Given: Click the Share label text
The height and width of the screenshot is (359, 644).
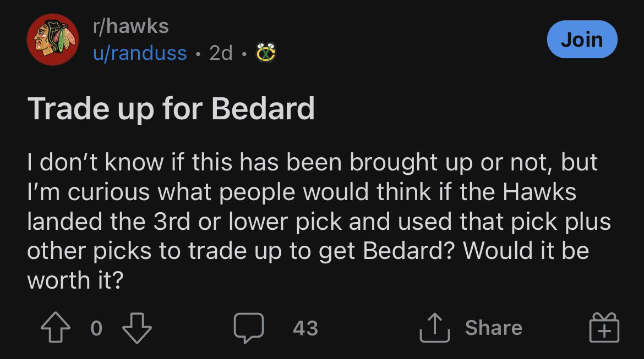Looking at the screenshot, I should [493, 328].
